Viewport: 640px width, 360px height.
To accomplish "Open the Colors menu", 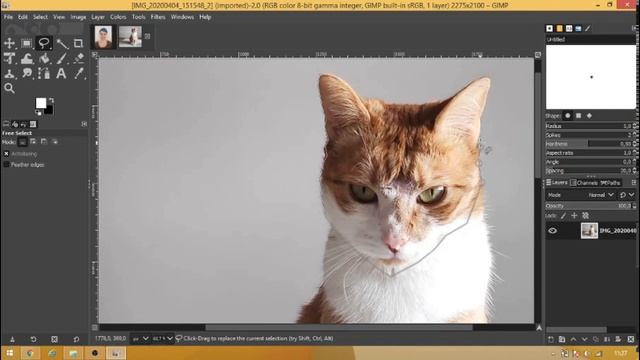I will pos(118,17).
